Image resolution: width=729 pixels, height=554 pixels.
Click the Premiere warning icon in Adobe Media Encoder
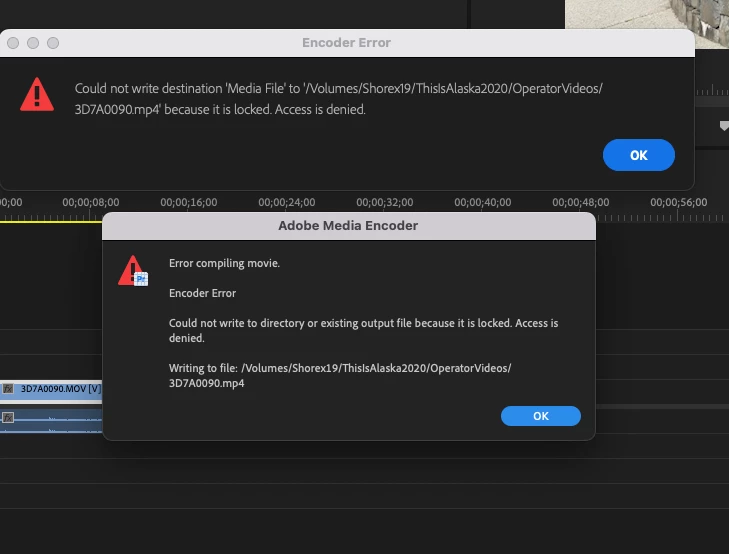tap(133, 271)
